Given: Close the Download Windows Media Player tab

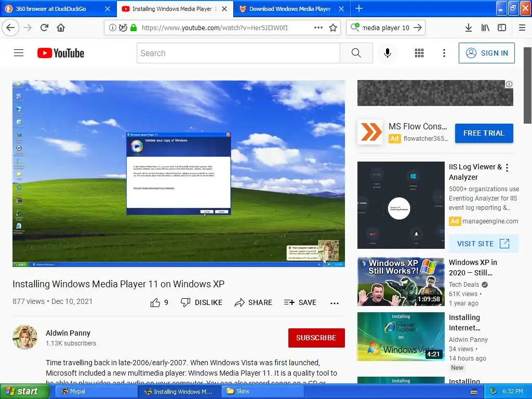Looking at the screenshot, I should point(341,9).
